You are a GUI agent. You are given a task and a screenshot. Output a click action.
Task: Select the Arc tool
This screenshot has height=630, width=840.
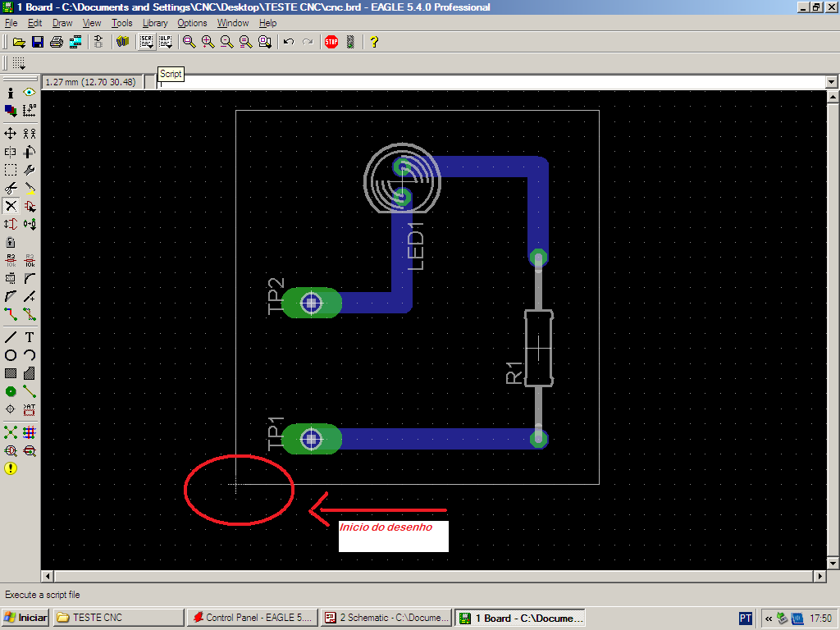pyautogui.click(x=30, y=355)
